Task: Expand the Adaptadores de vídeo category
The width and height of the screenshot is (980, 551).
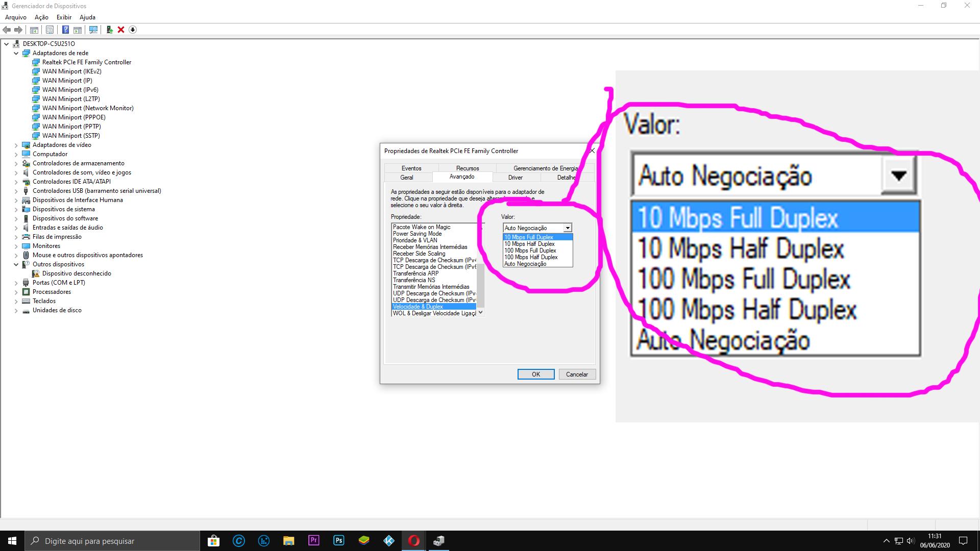Action: pos(16,145)
